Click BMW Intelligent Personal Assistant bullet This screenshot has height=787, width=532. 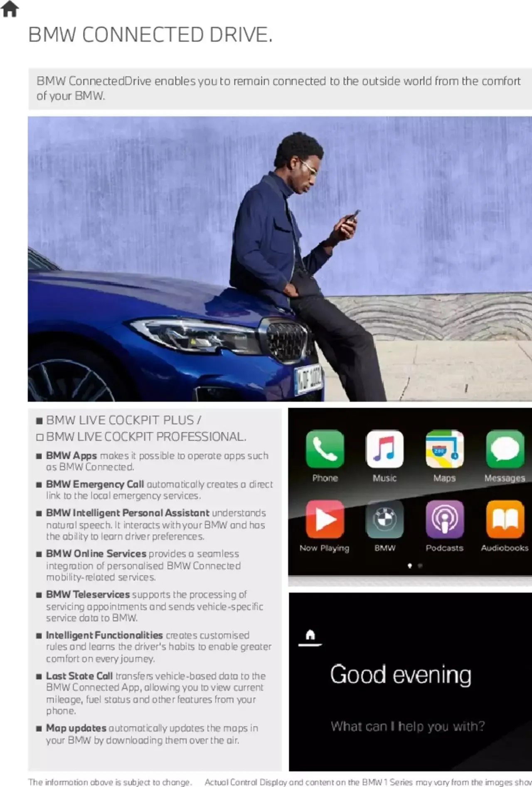point(156,524)
